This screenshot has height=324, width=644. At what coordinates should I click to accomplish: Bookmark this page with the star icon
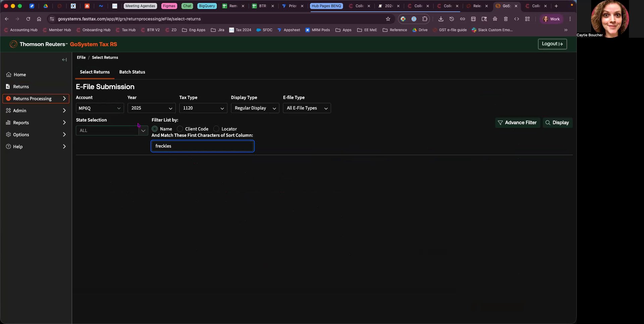(x=388, y=19)
